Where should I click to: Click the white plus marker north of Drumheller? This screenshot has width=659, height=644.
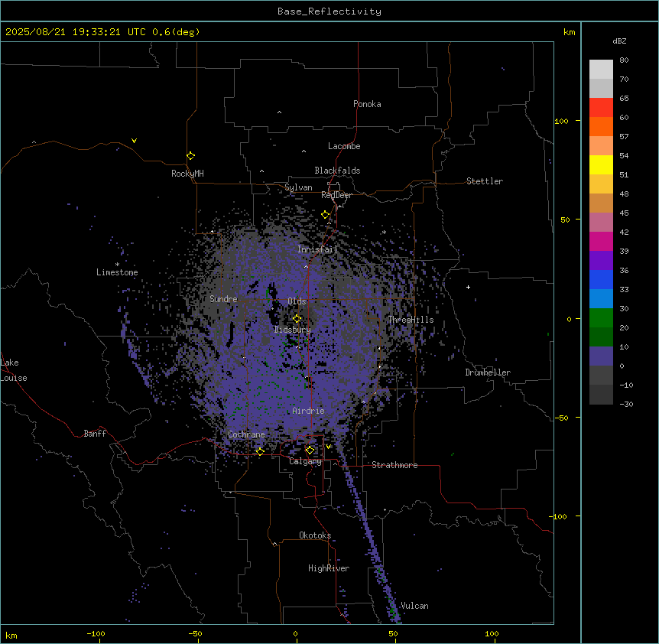(468, 287)
